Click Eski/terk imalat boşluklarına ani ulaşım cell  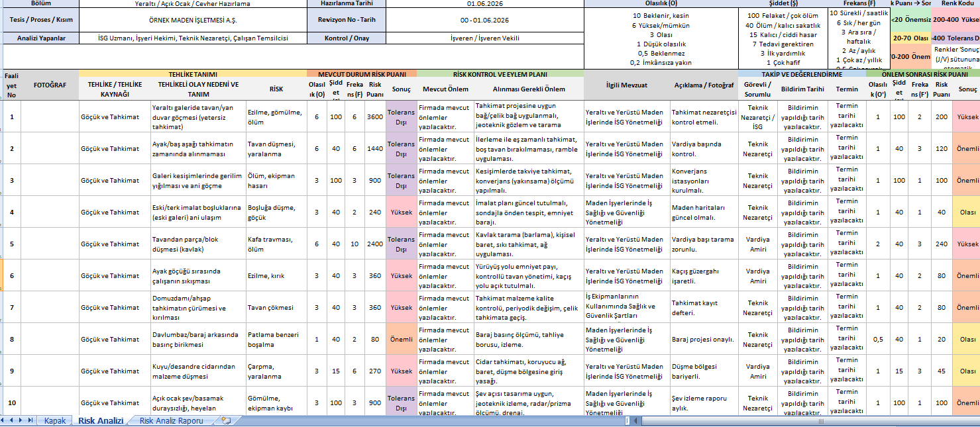pyautogui.click(x=198, y=212)
